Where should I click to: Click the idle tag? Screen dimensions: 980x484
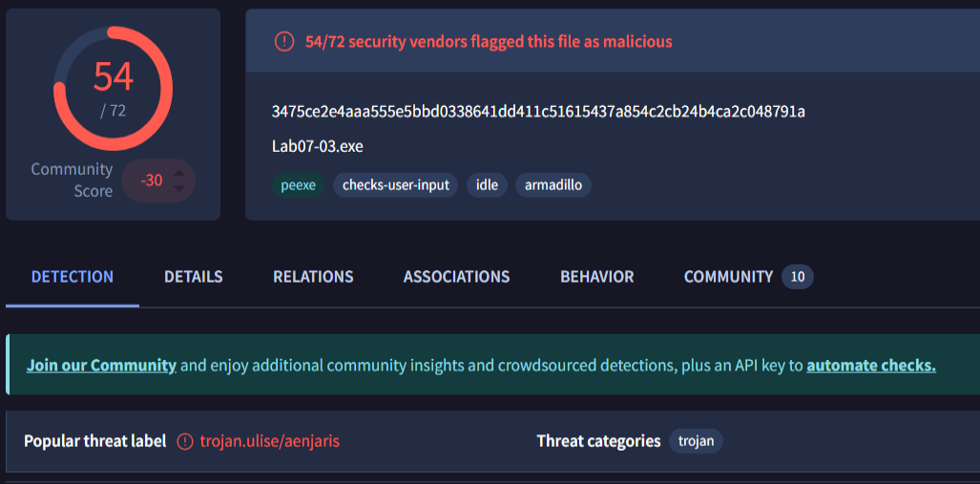487,185
